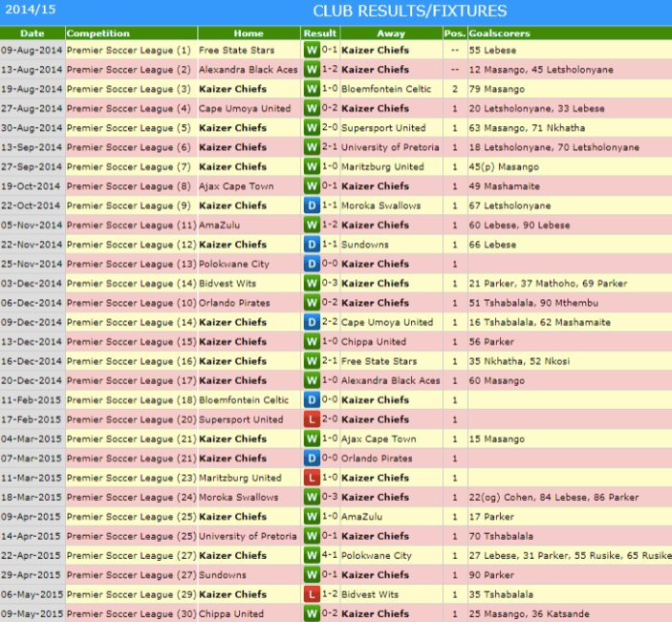Click Premier Soccer League (10) competition cell
This screenshot has width=672, height=622.
point(132,303)
